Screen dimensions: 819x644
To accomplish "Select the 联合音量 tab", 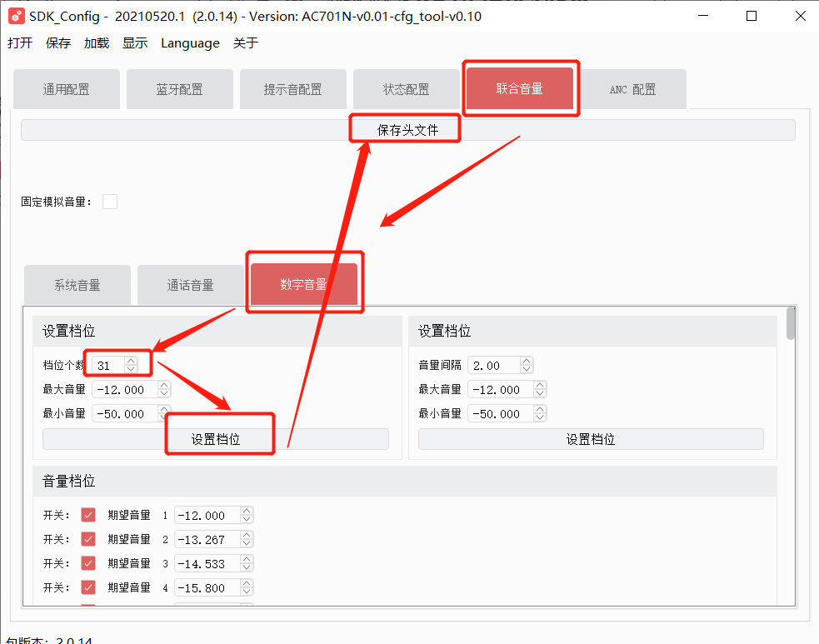I will pyautogui.click(x=520, y=88).
